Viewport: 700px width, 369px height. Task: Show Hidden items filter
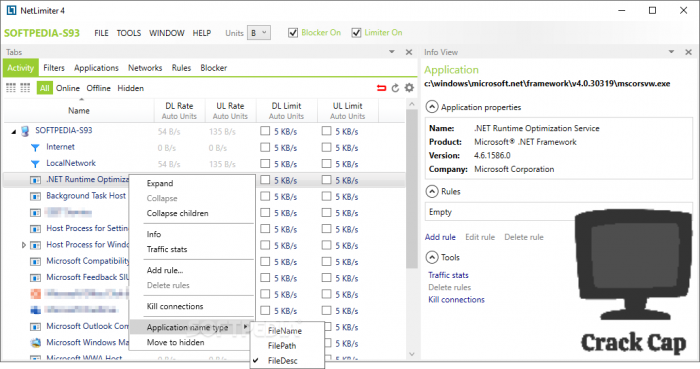coord(130,88)
